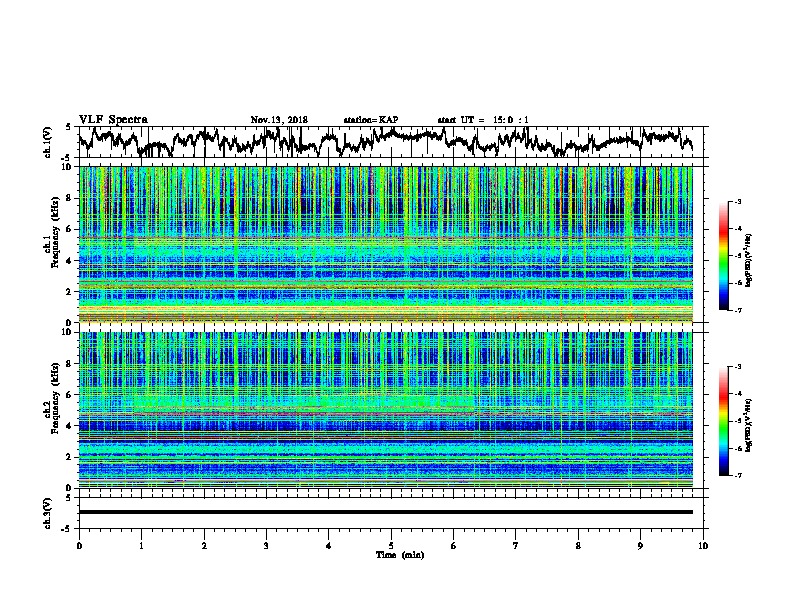Click the ch.2 spectrogram color scale bar
792x612 pixels.
pos(723,421)
